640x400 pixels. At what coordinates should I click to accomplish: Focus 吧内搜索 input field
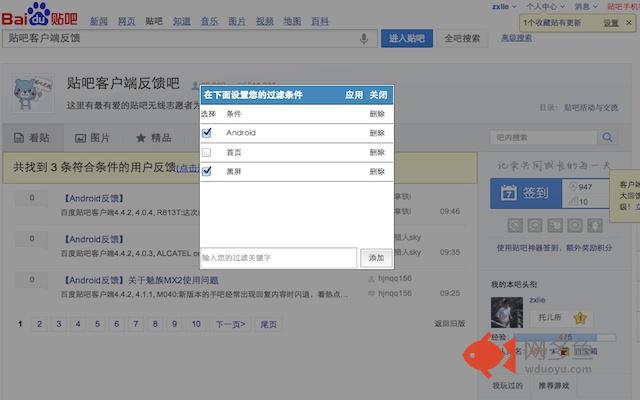click(x=544, y=138)
